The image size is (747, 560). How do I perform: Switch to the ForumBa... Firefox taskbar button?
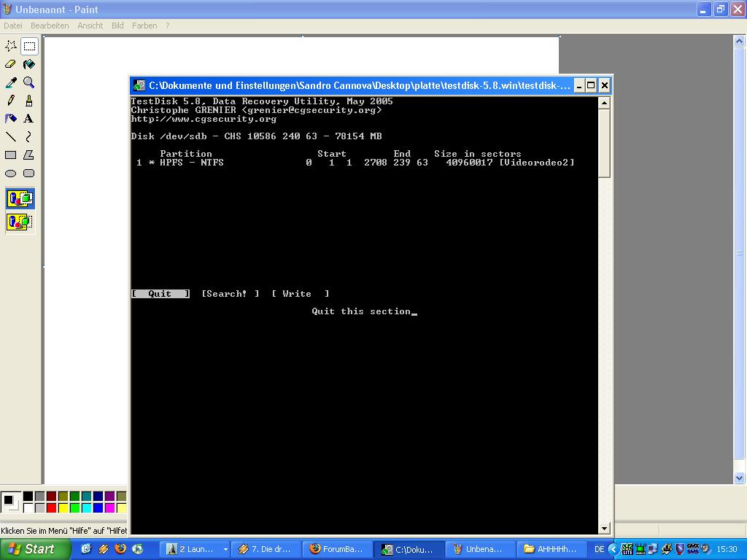coord(338,550)
